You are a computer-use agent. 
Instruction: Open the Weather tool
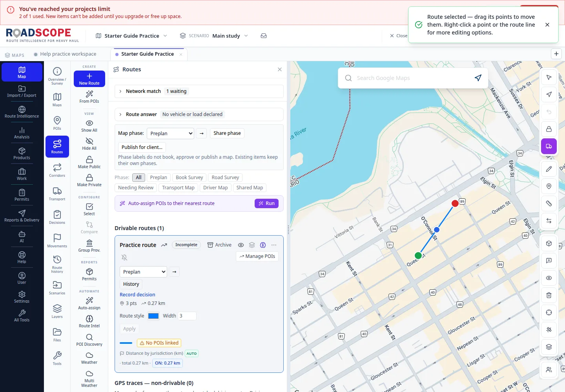(89, 358)
